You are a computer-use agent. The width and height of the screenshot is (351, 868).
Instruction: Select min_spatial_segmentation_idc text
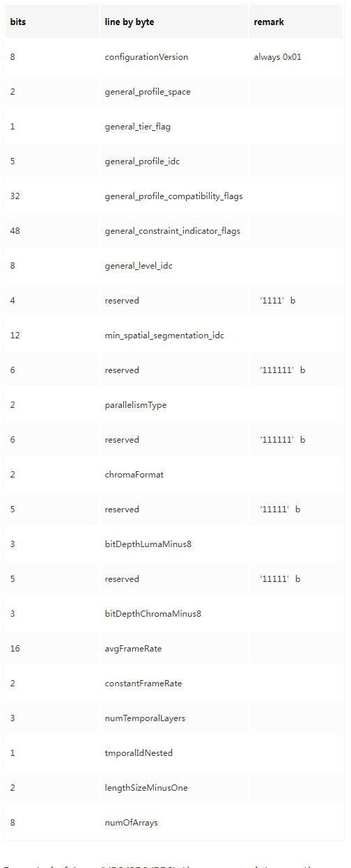point(164,336)
